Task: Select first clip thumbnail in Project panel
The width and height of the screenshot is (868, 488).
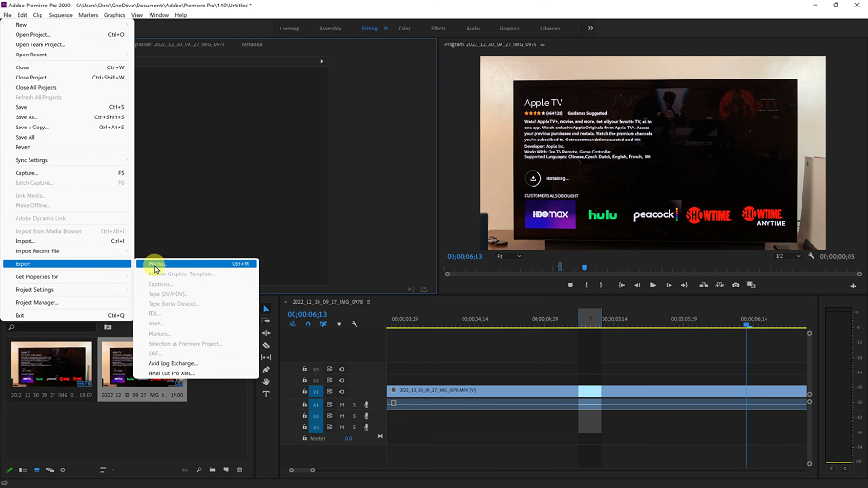Action: click(52, 364)
